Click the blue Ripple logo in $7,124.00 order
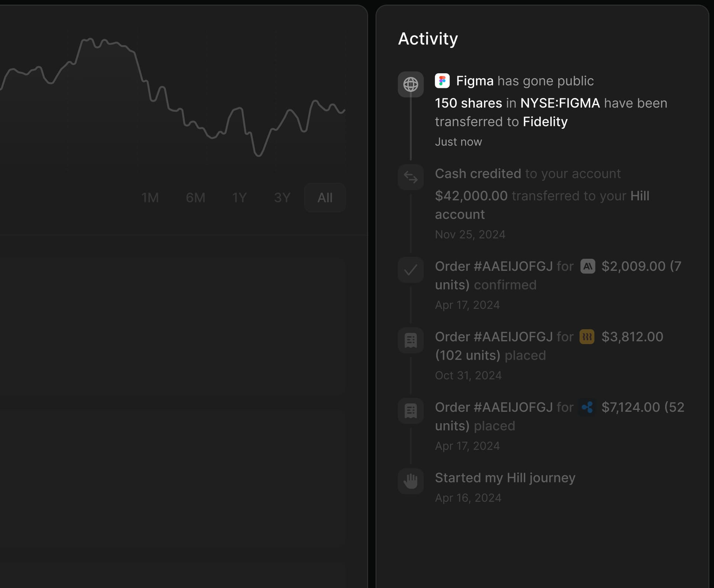This screenshot has height=588, width=714. [x=587, y=407]
